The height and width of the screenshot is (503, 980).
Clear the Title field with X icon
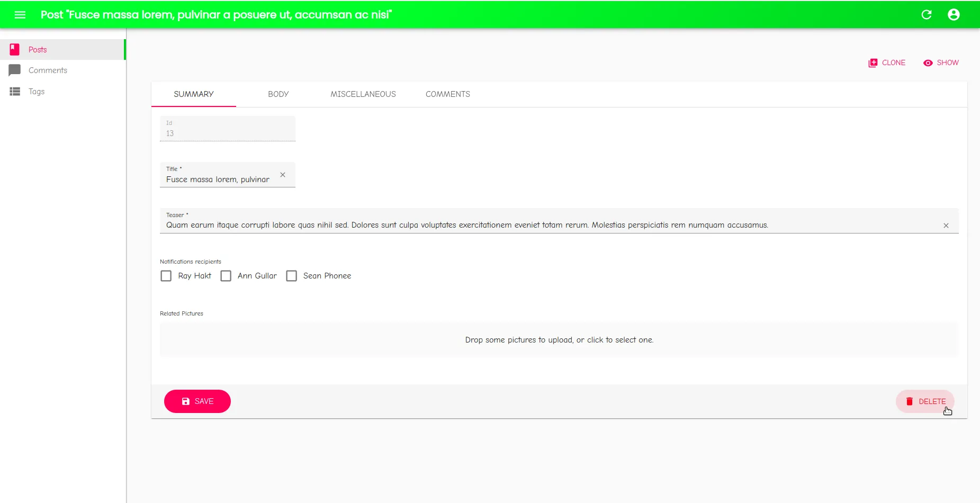tap(283, 175)
